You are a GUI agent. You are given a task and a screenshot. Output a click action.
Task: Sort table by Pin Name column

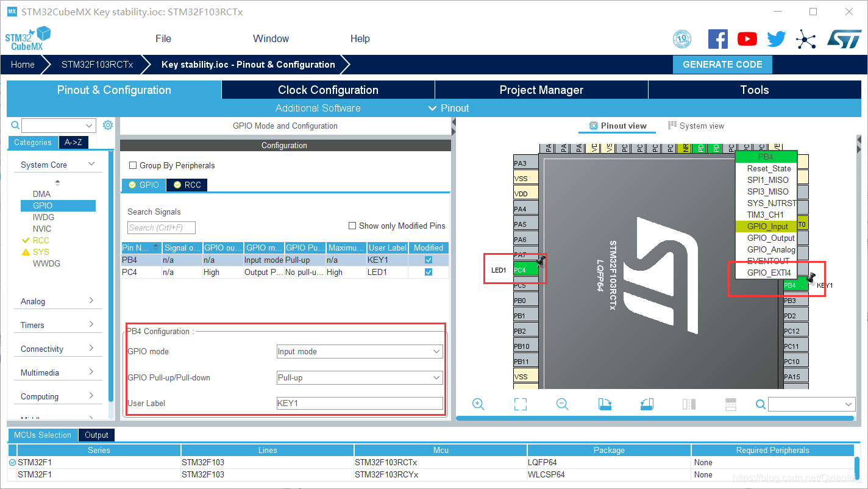coord(141,248)
